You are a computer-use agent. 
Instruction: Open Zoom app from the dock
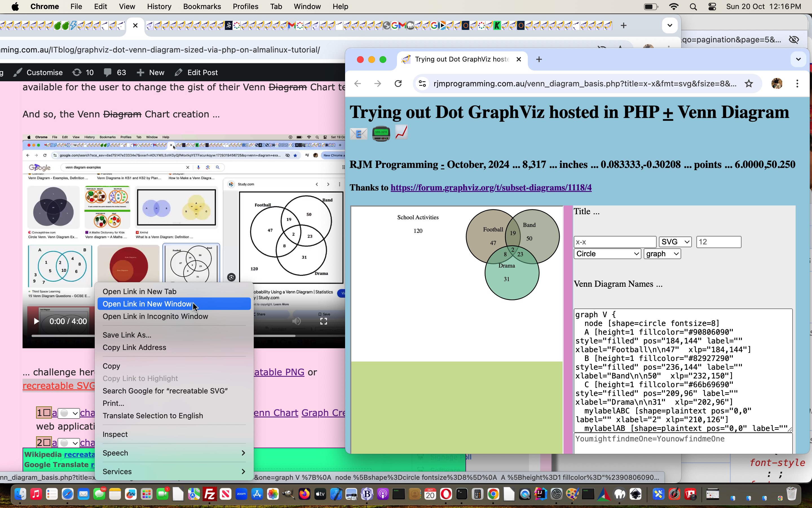click(241, 494)
